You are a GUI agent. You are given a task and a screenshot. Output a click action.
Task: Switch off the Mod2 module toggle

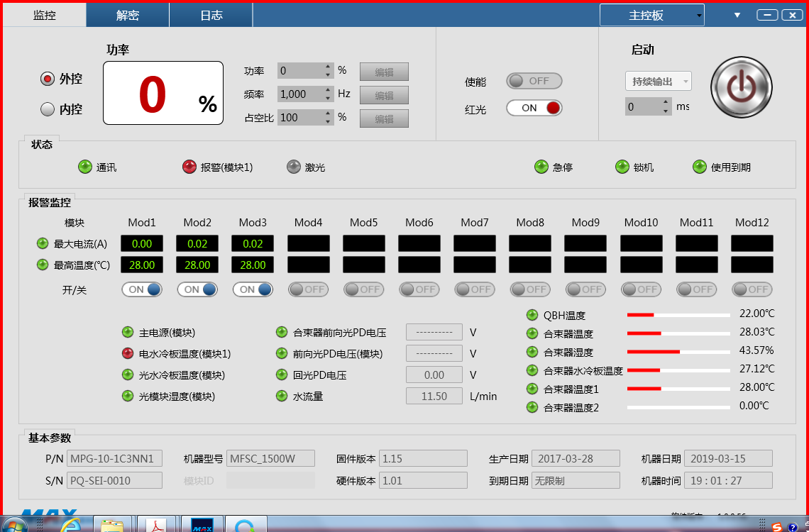tap(197, 289)
